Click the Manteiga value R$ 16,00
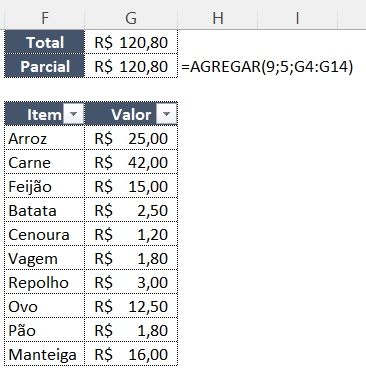 coord(131,354)
